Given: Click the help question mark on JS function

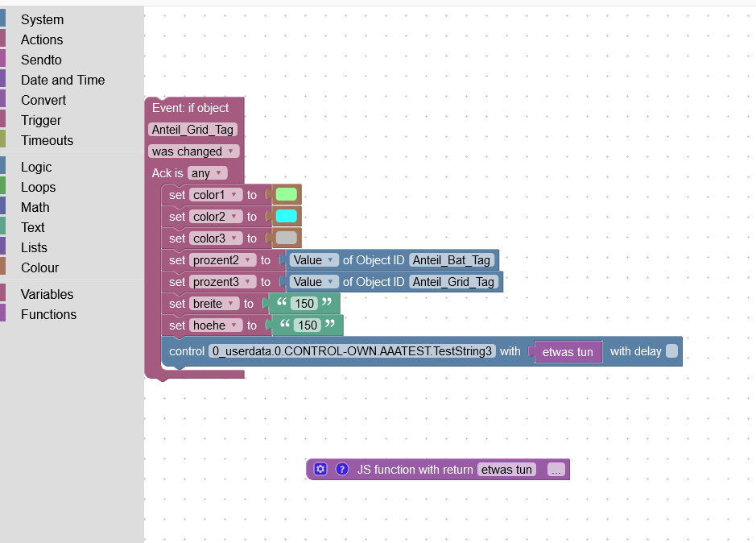Looking at the screenshot, I should coord(342,469).
